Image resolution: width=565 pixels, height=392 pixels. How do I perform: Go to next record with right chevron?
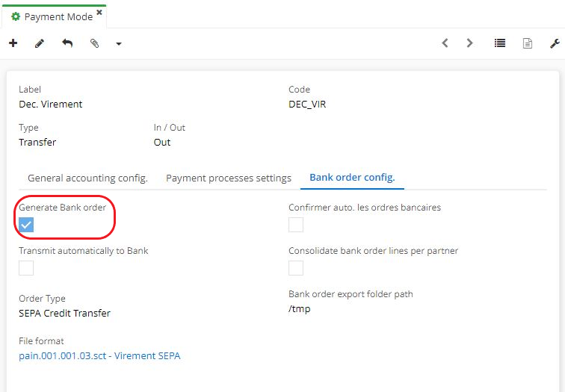tap(470, 43)
